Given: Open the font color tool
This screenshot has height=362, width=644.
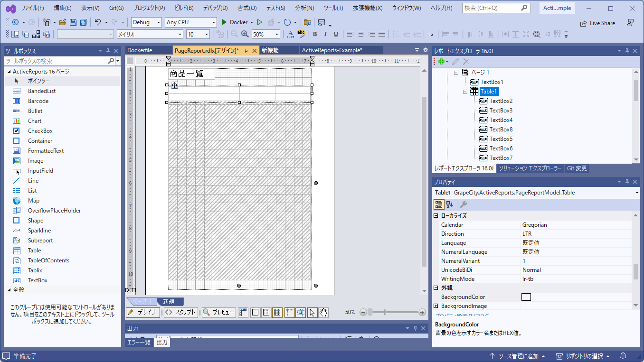Looking at the screenshot, I should point(290,34).
